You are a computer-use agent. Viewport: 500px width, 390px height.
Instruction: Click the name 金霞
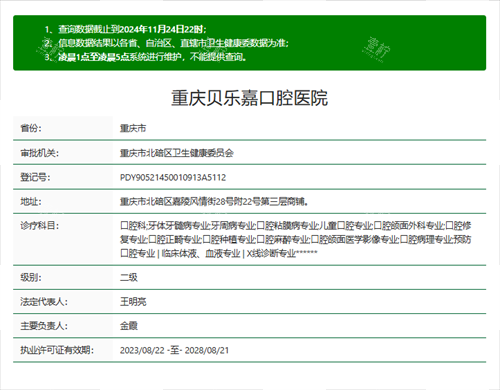click(129, 326)
